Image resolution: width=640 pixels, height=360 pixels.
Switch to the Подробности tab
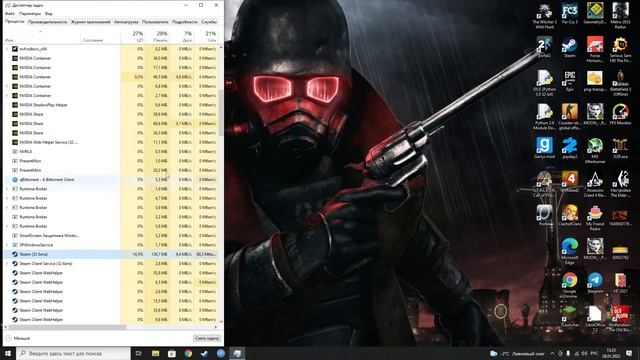(x=184, y=22)
